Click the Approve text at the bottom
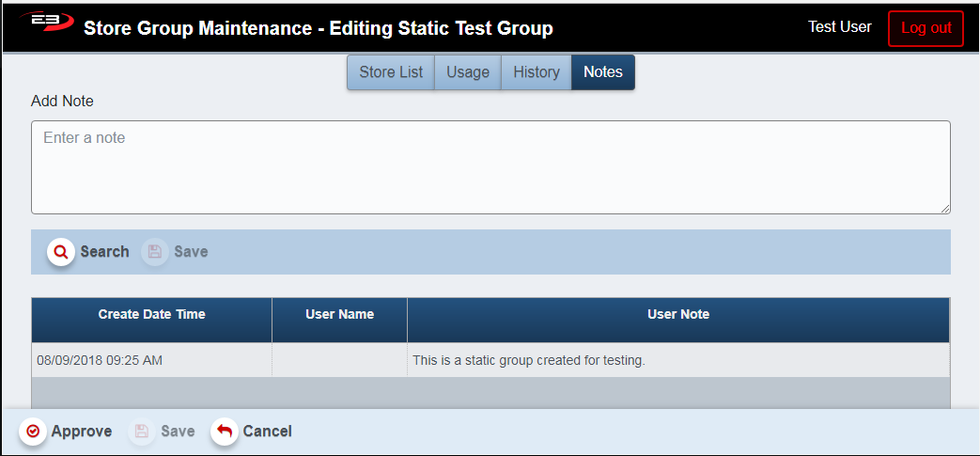This screenshot has height=456, width=980. [x=82, y=432]
